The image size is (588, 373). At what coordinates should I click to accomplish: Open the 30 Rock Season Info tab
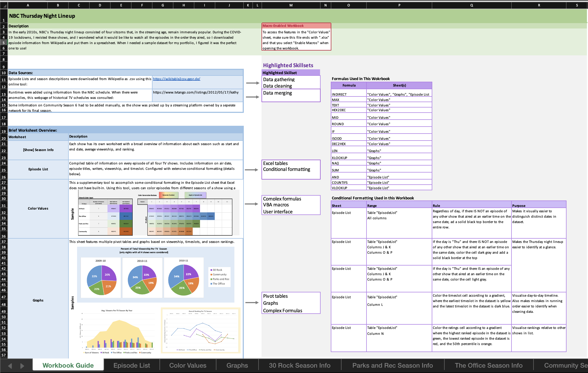[x=300, y=365]
